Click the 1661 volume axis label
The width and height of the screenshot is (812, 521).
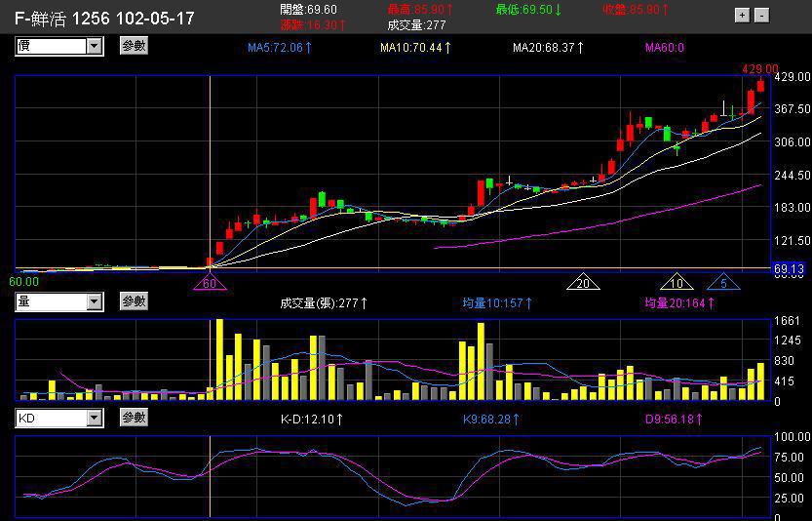tap(788, 321)
